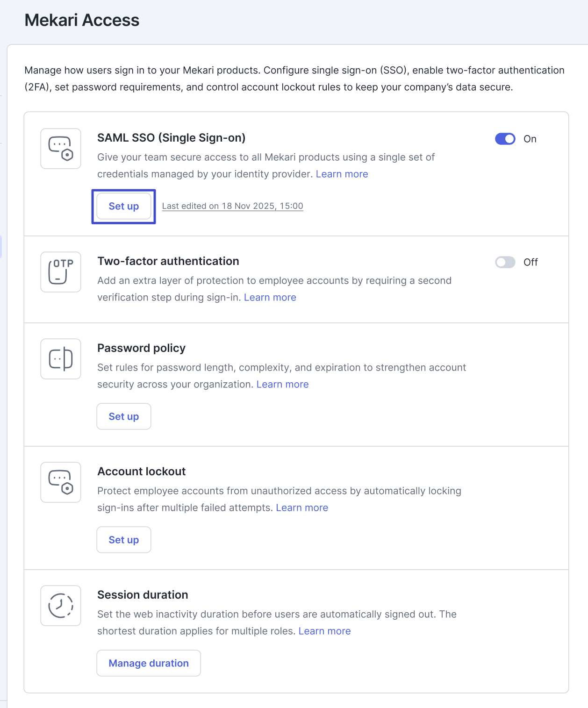Click the SAML SSO (Single Sign-on) title

(171, 138)
